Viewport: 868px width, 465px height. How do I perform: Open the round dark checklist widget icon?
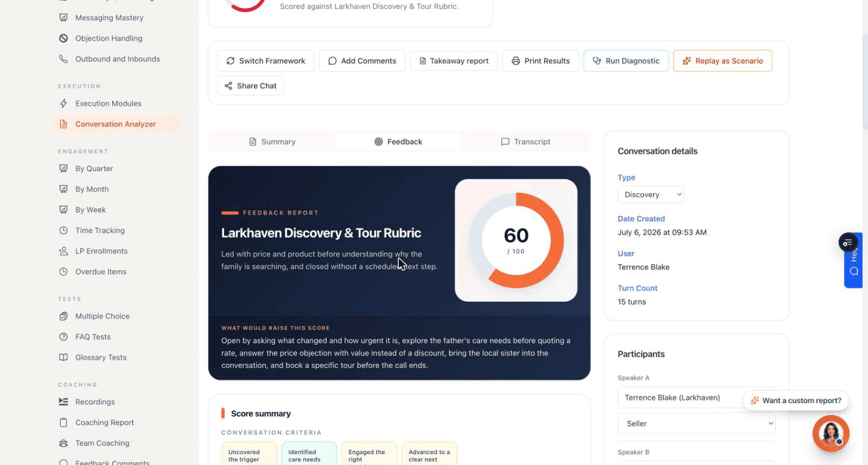(x=848, y=243)
